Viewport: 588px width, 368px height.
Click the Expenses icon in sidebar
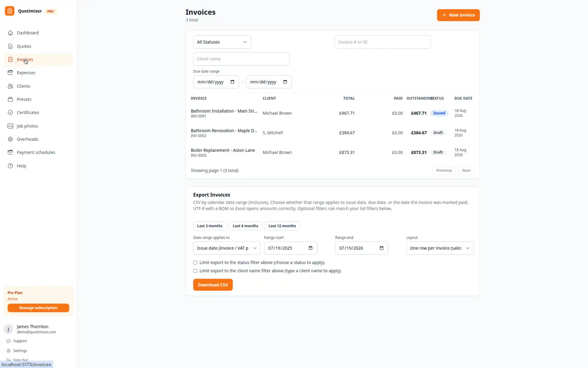[x=11, y=73]
